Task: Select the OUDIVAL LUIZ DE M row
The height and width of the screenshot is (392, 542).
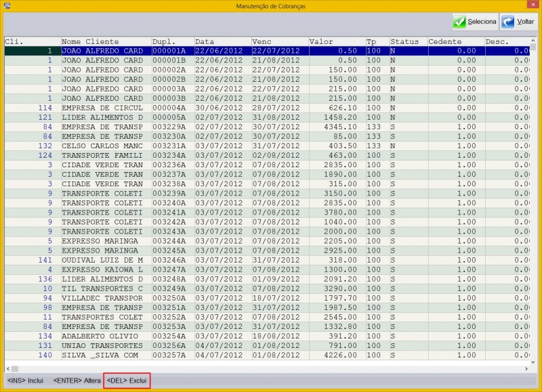Action: tap(102, 259)
